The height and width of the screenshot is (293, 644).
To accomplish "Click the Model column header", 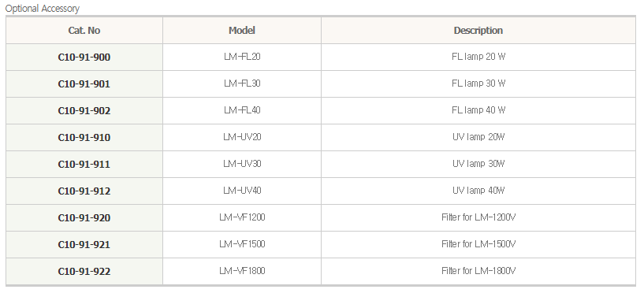I will pyautogui.click(x=242, y=31).
